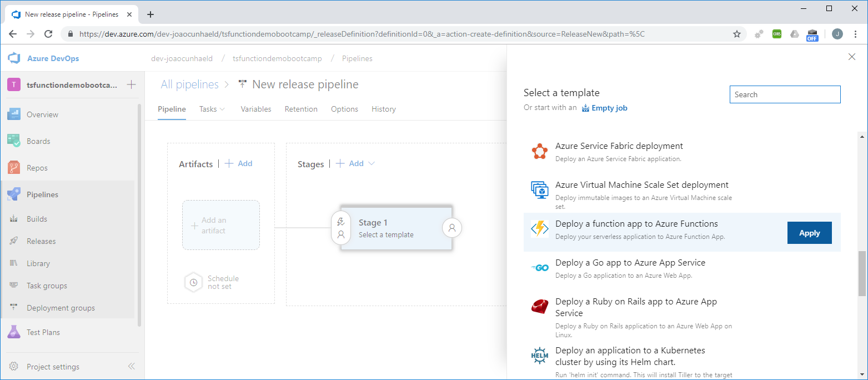Click the template Search field
The image size is (868, 380).
click(785, 94)
